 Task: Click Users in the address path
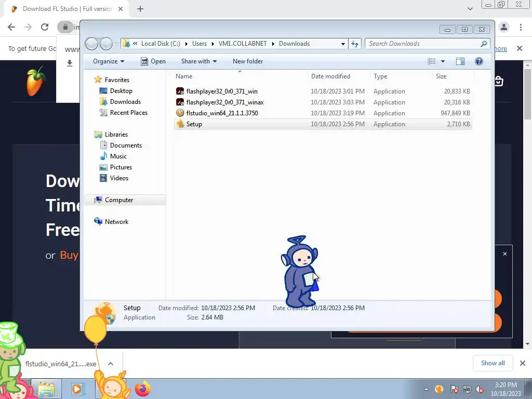[199, 44]
